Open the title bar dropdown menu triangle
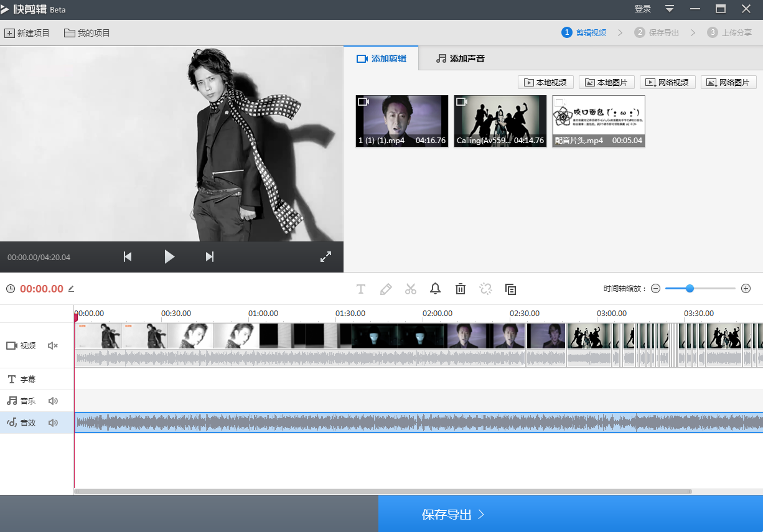 tap(670, 9)
